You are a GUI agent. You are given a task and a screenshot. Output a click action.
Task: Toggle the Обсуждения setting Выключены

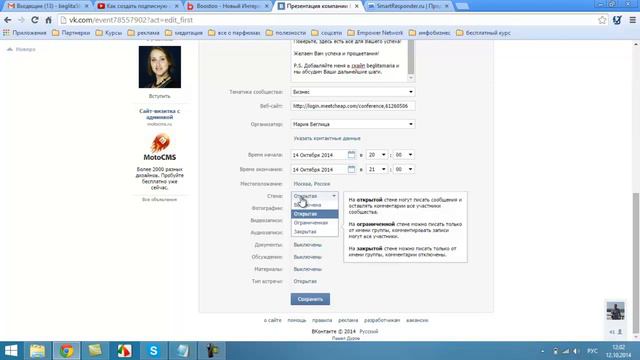pos(307,257)
